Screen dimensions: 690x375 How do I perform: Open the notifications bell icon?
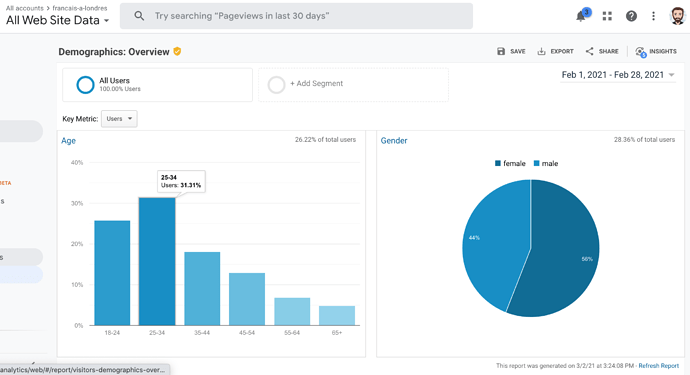tap(582, 16)
